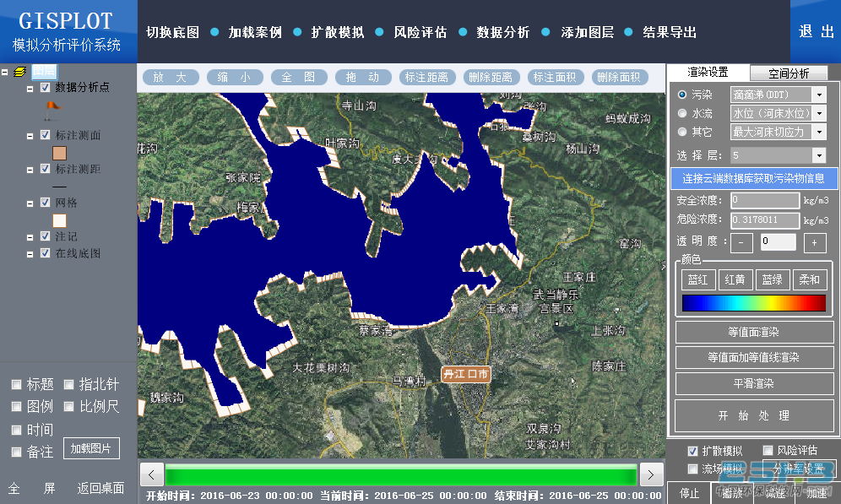Image resolution: width=841 pixels, height=504 pixels.
Task: Toggle the 标注测距 layer checkbox
Action: 46,169
